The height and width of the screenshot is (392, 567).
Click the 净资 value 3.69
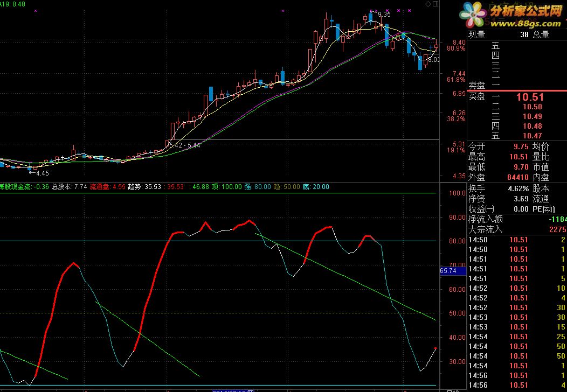pos(521,199)
